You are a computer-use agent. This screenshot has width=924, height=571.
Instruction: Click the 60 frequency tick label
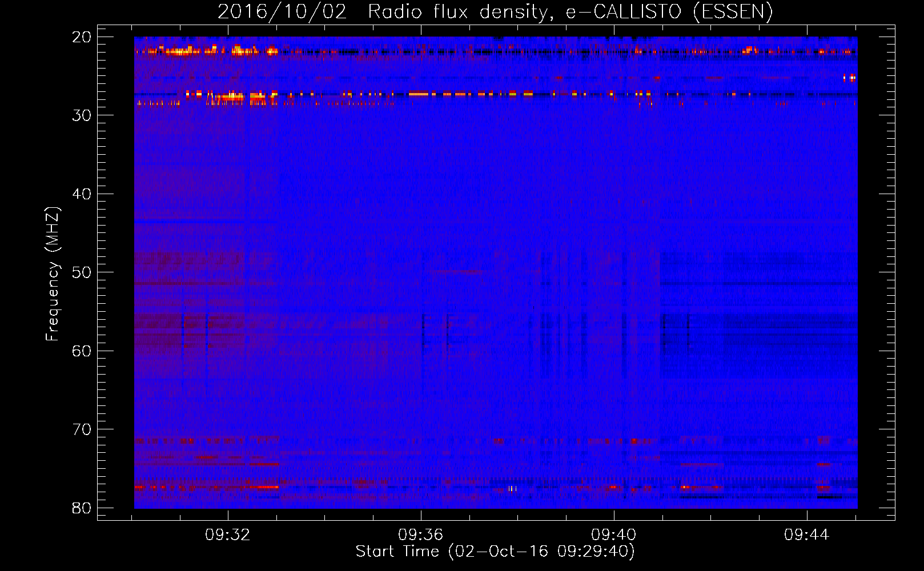(x=82, y=351)
